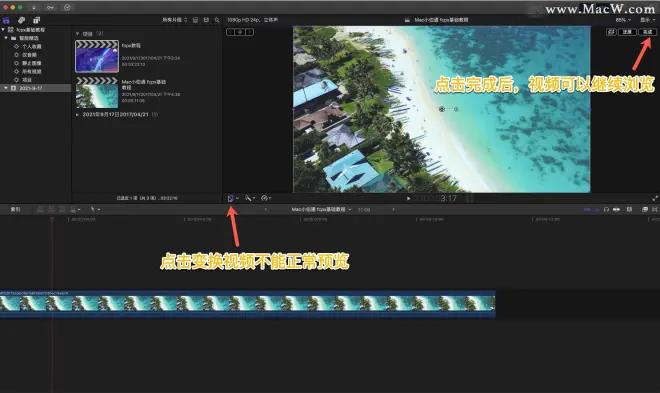This screenshot has height=393, width=660.
Task: Collapse the 2021-9-17 event disclosure triangle
Action: tap(6, 88)
